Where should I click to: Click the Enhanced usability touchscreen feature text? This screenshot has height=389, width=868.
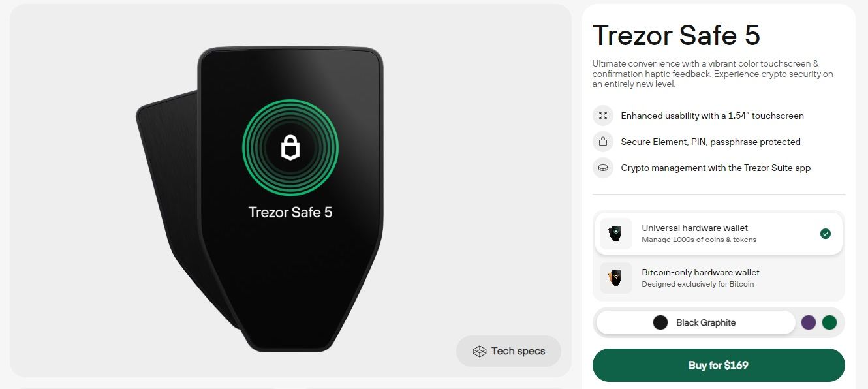712,116
